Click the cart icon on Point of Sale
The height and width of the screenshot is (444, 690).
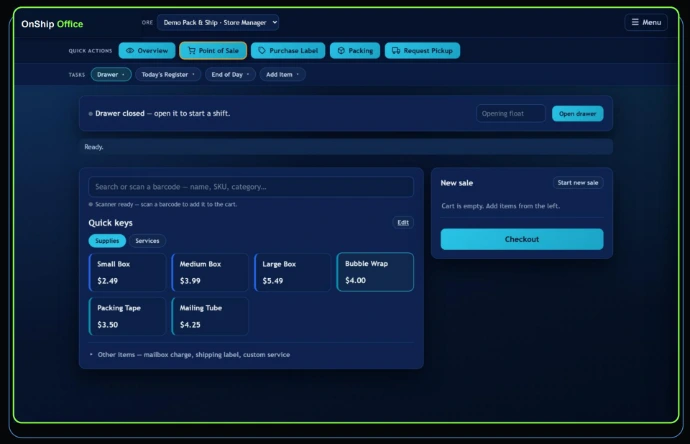click(x=191, y=51)
